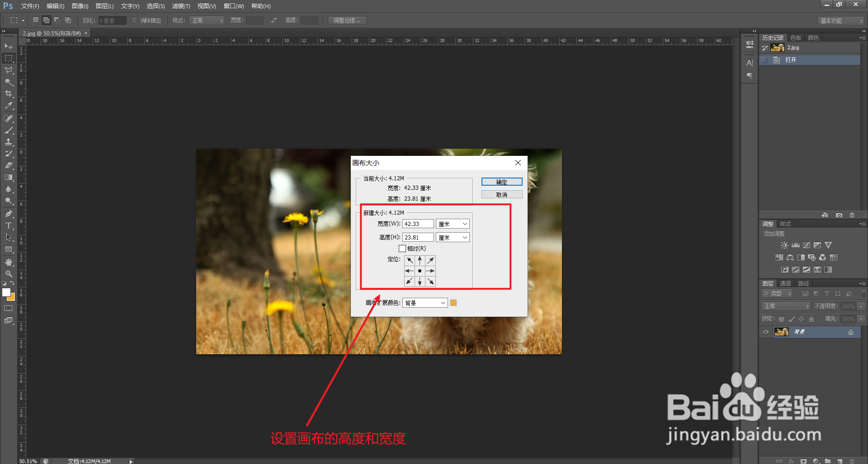The height and width of the screenshot is (464, 868).
Task: Open the tool preset picker arrow
Action: (x=23, y=20)
